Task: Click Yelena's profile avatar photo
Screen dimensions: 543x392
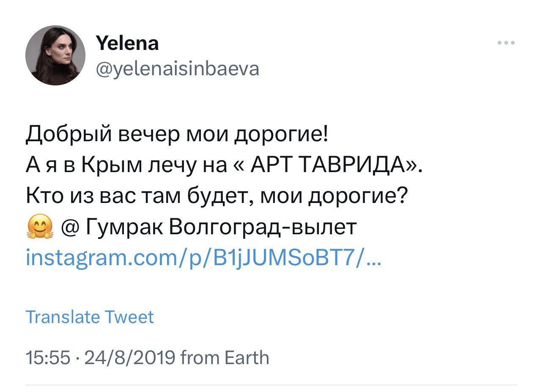Action: tap(55, 55)
